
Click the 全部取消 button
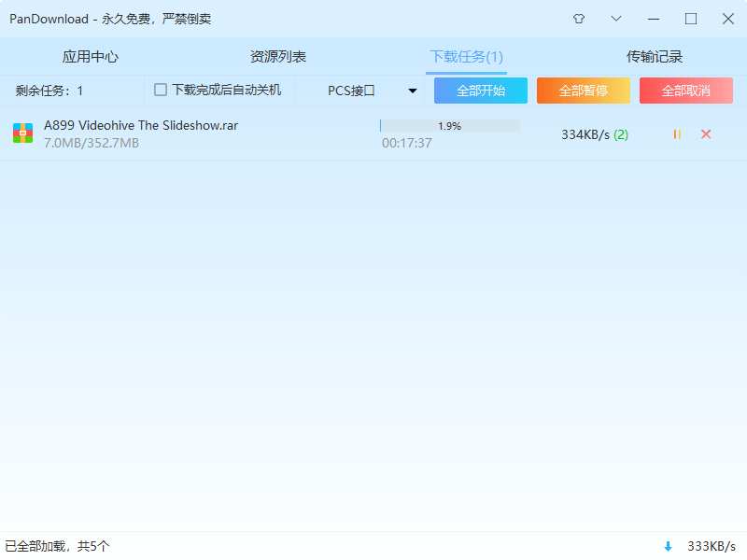point(686,91)
